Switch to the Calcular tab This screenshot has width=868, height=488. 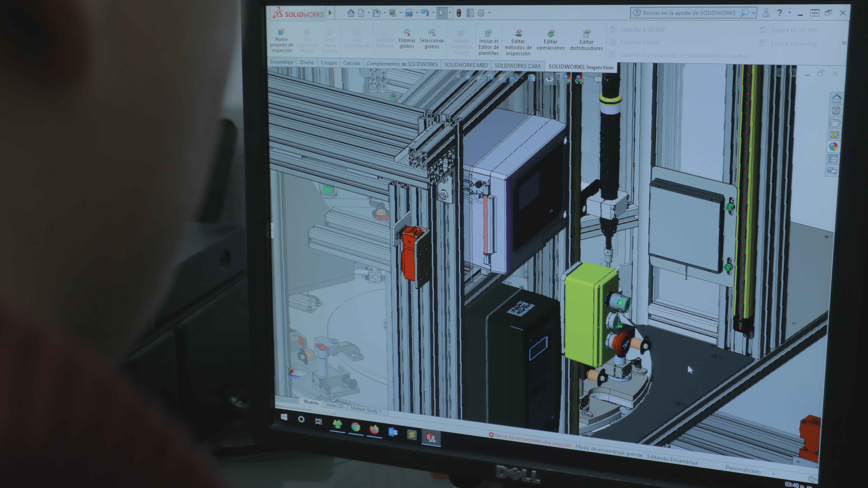pos(351,63)
